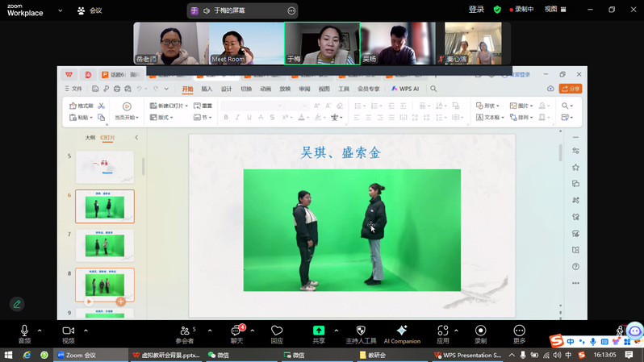Open the host tools shield icon

pyautogui.click(x=361, y=331)
